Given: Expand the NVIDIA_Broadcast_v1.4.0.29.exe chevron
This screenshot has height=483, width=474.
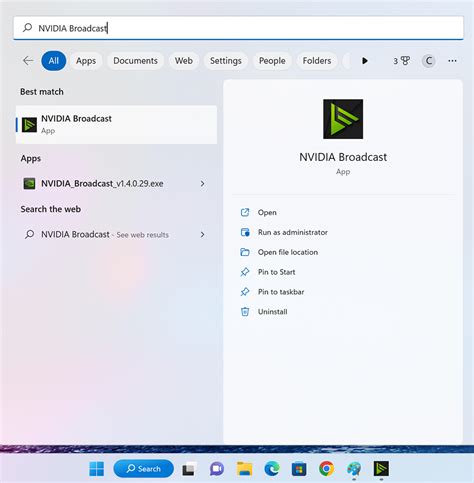Looking at the screenshot, I should [x=202, y=183].
